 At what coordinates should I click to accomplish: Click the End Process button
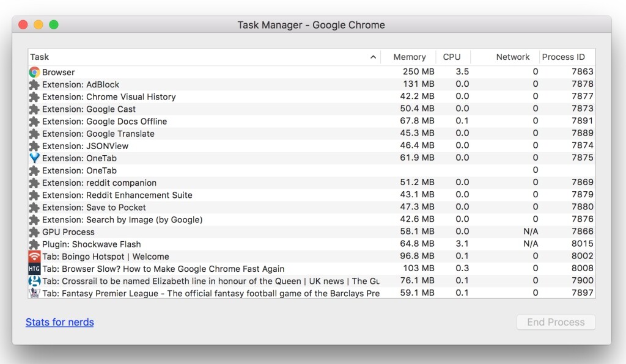(x=556, y=322)
